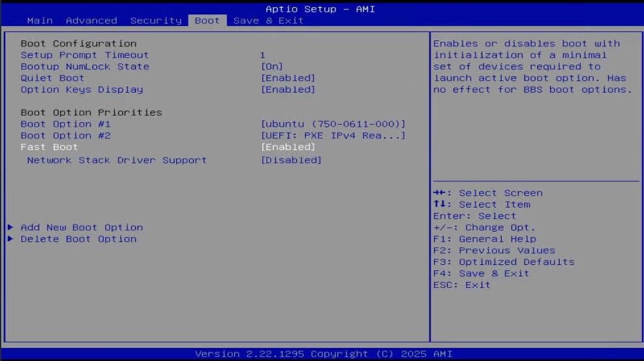Click the Version 2.22.1295 copyright footer
The width and height of the screenshot is (644, 361).
[324, 354]
